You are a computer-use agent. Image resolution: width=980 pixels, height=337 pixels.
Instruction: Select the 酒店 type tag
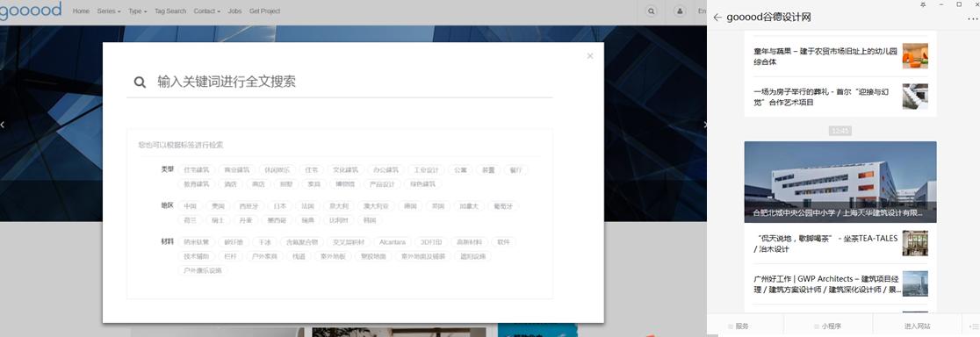(x=231, y=184)
